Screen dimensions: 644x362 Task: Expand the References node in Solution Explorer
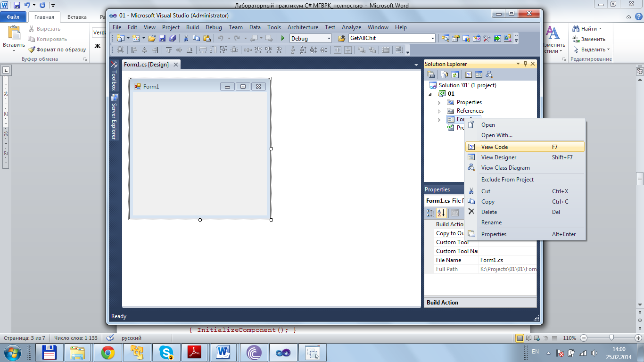click(439, 111)
